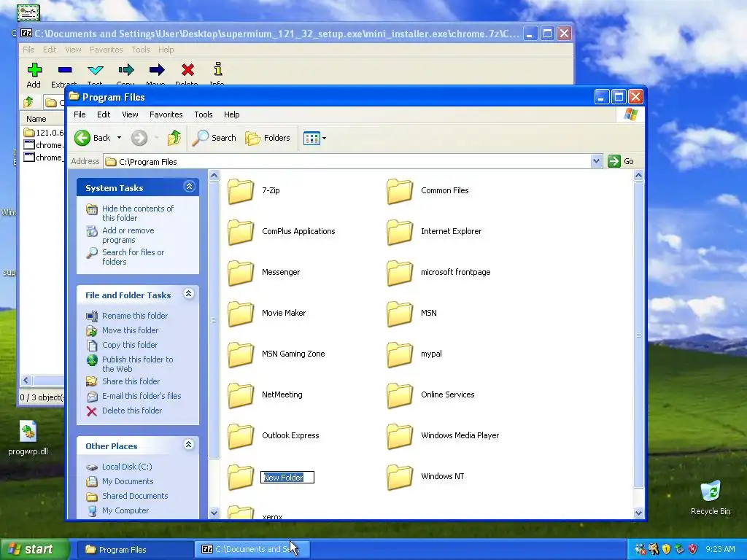Click Rename this folder task
747x560 pixels.
pyautogui.click(x=135, y=316)
